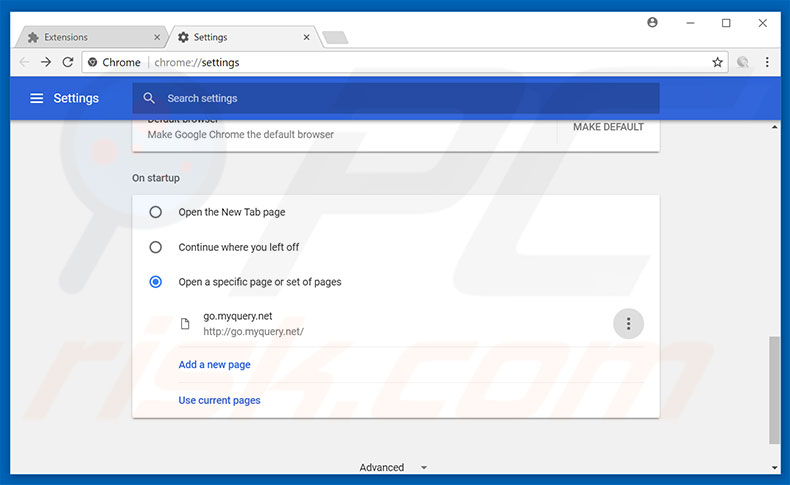The image size is (790, 485).
Task: Maximize the Chrome window
Action: tap(726, 23)
